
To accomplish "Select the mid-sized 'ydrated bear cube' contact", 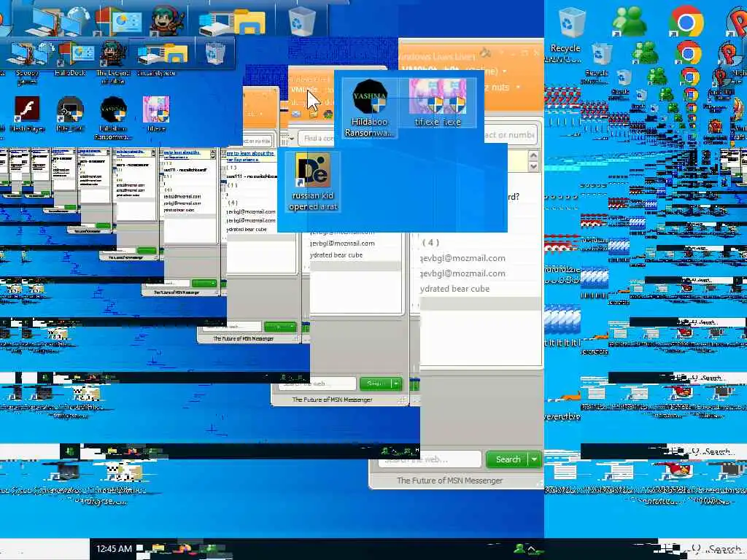I will tap(336, 255).
